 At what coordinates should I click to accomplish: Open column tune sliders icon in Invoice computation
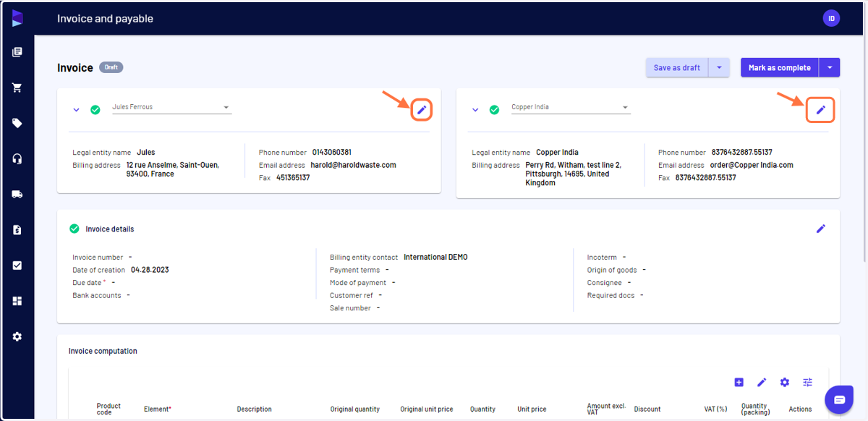point(808,382)
